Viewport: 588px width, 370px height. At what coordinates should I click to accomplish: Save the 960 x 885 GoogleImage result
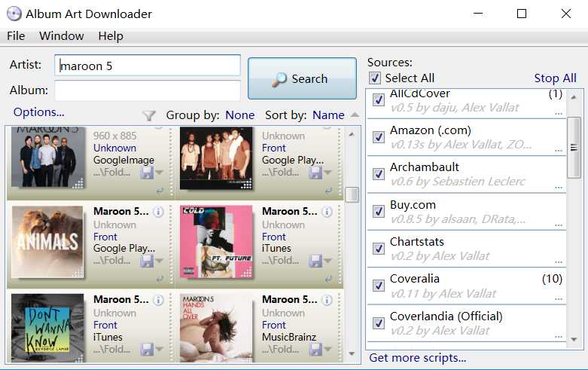(147, 173)
